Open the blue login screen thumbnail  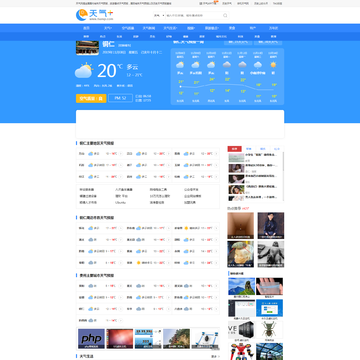pyautogui.click(x=269, y=308)
